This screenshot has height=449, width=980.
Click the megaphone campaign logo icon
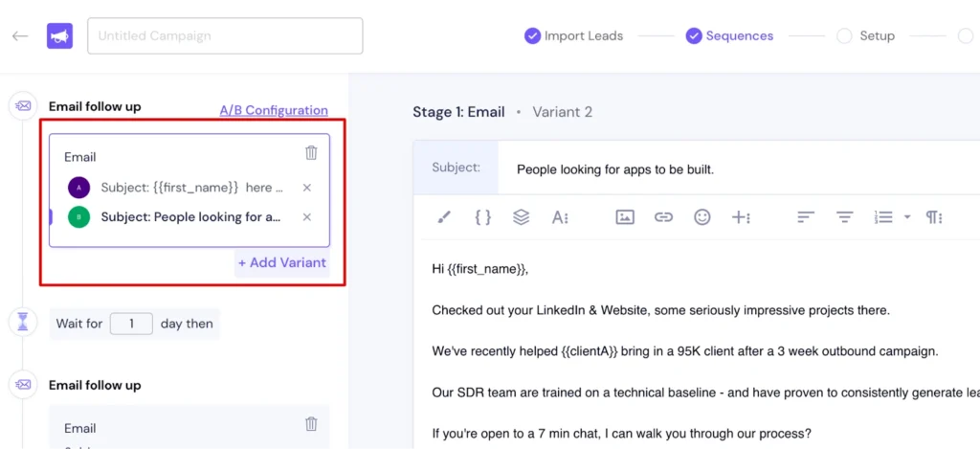coord(59,36)
